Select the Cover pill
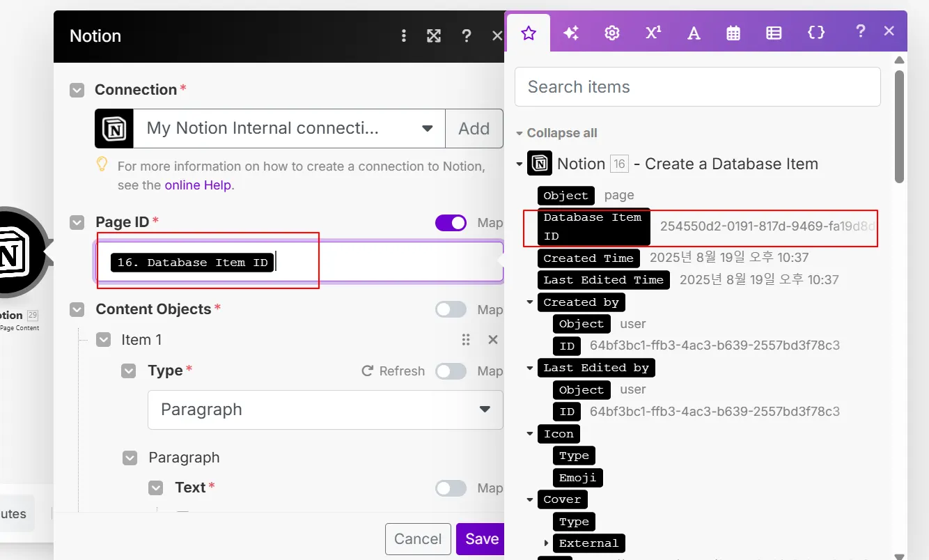Screen dimensions: 929x560 click(562, 499)
